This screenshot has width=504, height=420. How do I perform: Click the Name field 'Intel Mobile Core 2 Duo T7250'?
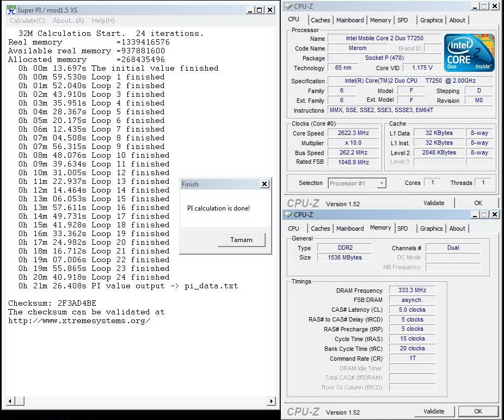(384, 38)
